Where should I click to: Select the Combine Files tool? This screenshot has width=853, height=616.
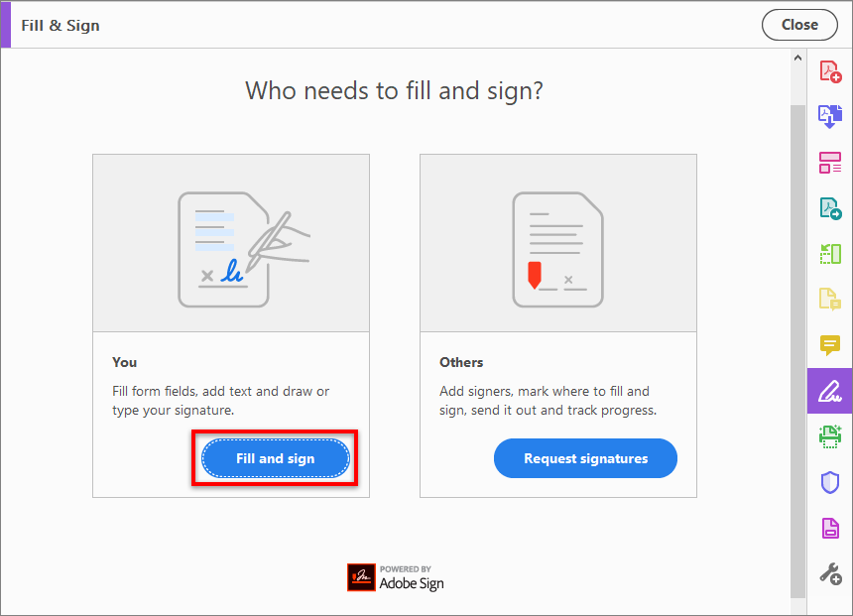pyautogui.click(x=831, y=116)
